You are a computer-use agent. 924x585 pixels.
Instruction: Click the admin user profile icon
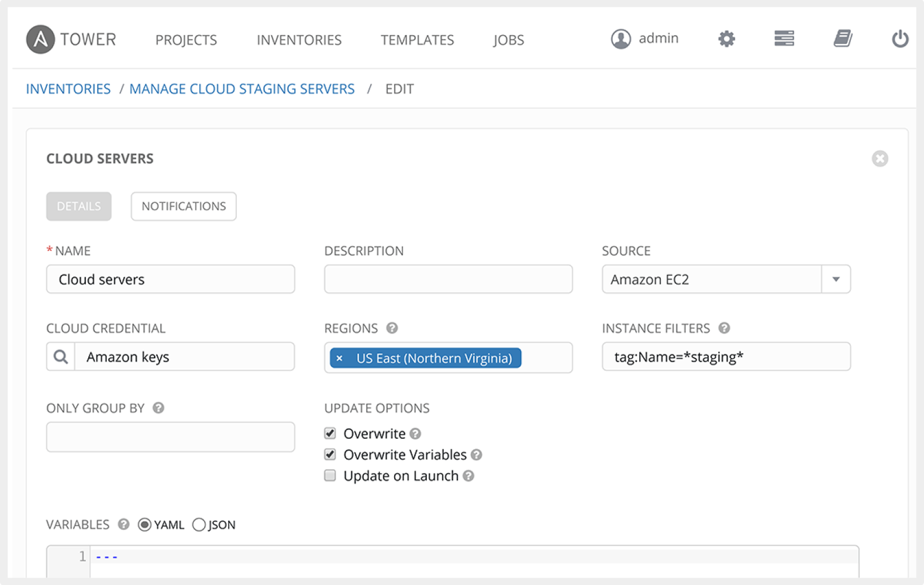coord(620,39)
